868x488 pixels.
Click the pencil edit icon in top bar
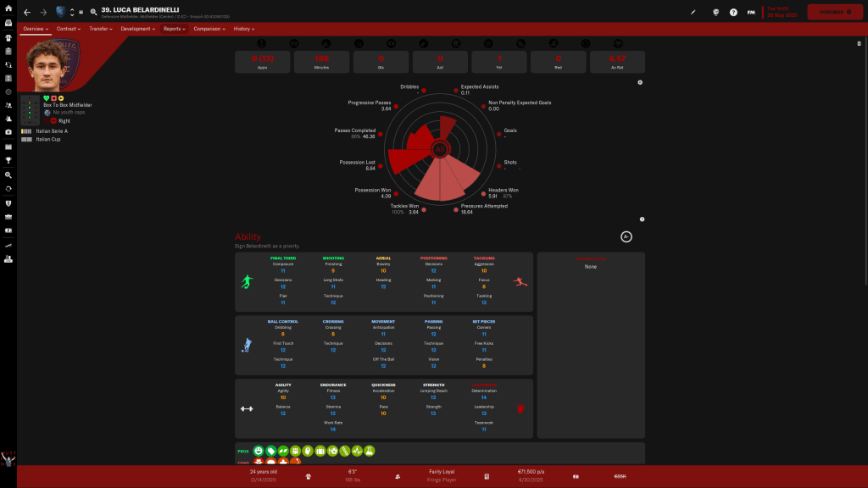(693, 13)
